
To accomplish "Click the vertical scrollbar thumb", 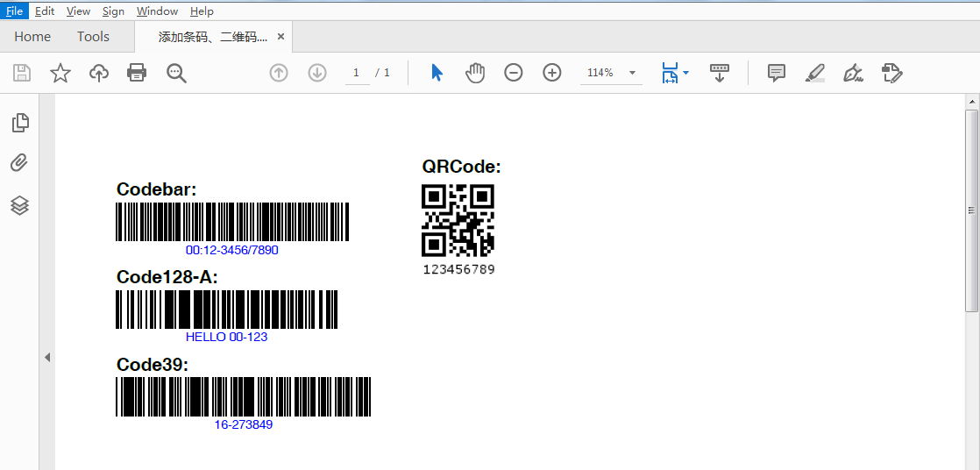I will click(x=972, y=210).
